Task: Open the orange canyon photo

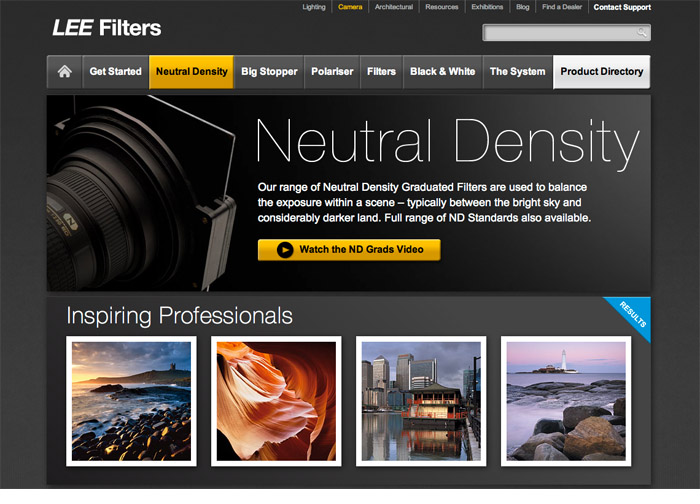Action: [276, 401]
